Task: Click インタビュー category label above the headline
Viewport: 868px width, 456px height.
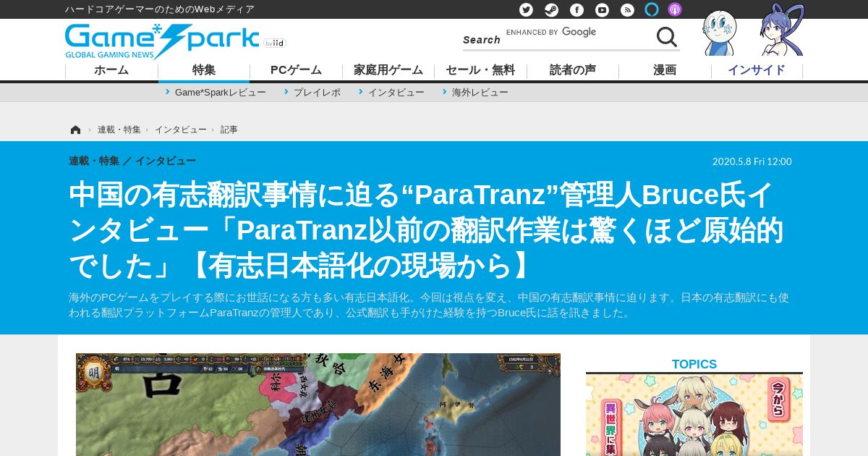Action: coord(166,161)
